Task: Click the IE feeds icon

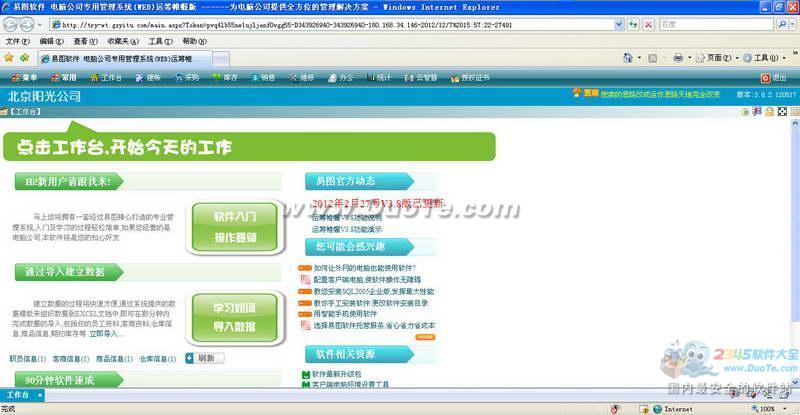Action: click(x=652, y=58)
